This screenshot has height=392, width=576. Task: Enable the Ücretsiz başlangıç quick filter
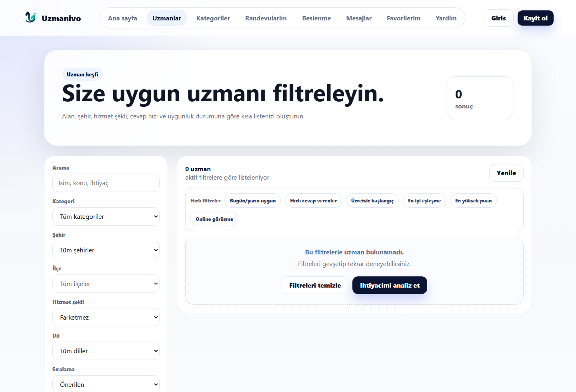(372, 200)
